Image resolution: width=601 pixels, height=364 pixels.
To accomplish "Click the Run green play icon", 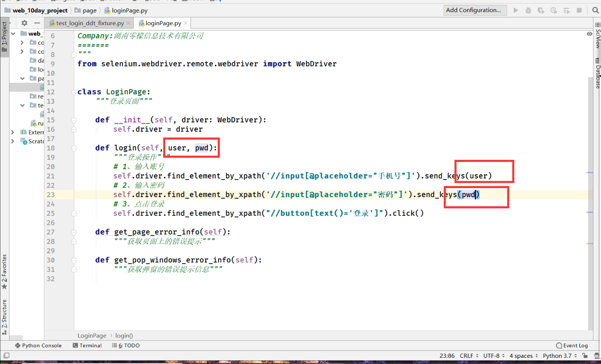I will tap(516, 10).
